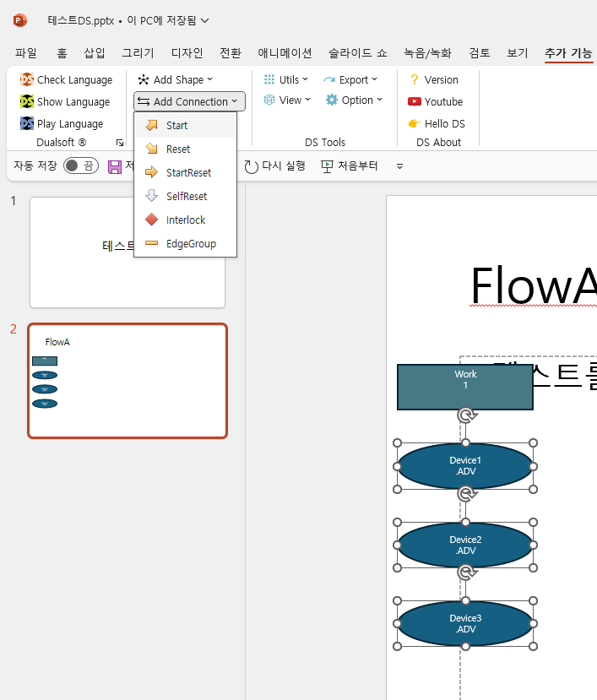This screenshot has height=700, width=597.
Task: Open the Option dropdown menu
Action: [x=355, y=100]
